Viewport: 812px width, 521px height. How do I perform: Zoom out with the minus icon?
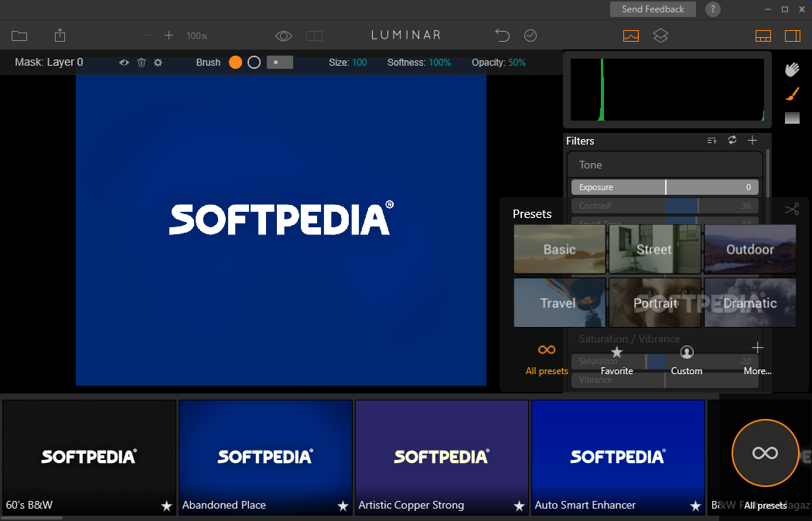tap(147, 36)
